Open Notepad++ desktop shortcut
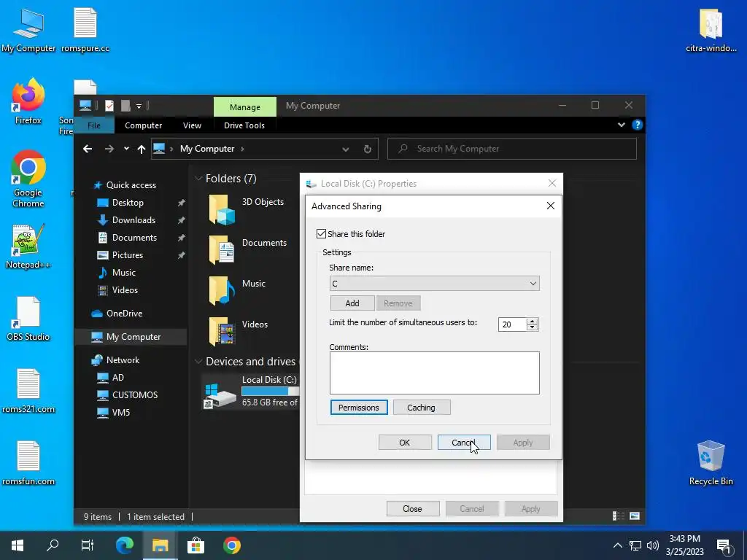Screen dimensions: 747x560 click(28, 246)
